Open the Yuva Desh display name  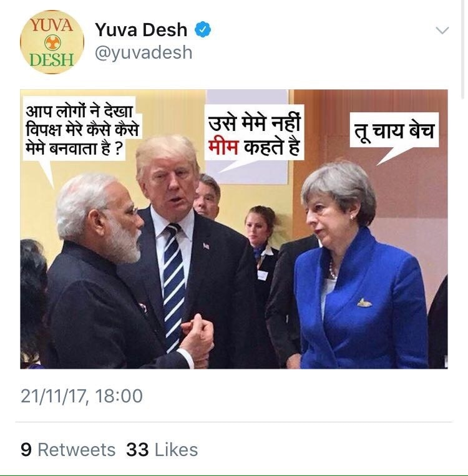point(141,29)
